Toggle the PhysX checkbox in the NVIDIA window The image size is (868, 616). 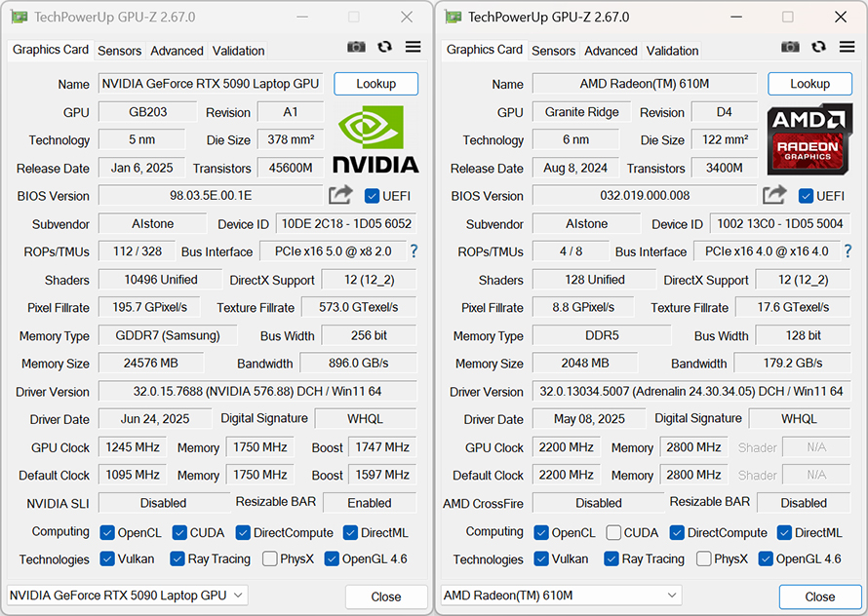[x=270, y=559]
